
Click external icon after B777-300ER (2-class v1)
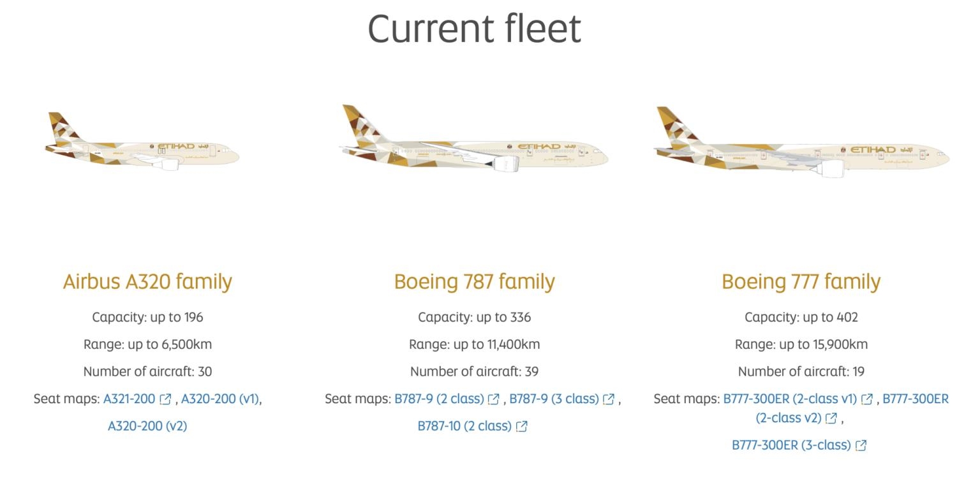(x=866, y=399)
